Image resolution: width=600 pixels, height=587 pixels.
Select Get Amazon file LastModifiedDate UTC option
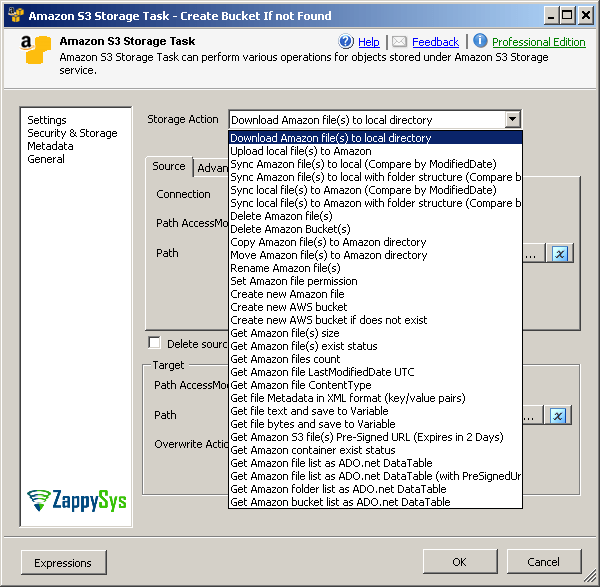(375, 372)
